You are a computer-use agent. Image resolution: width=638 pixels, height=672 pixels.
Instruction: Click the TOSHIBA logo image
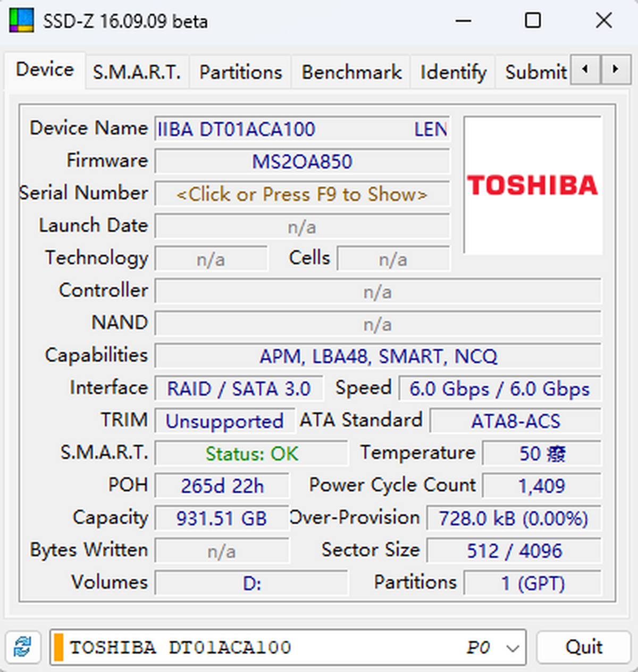533,185
